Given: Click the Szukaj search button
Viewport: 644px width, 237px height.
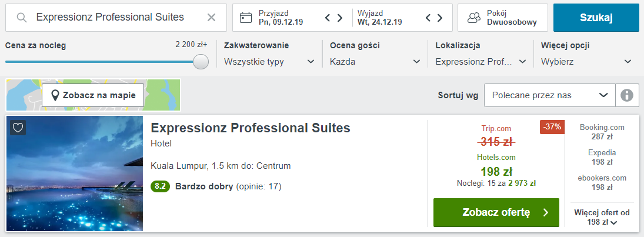Looking at the screenshot, I should [596, 18].
